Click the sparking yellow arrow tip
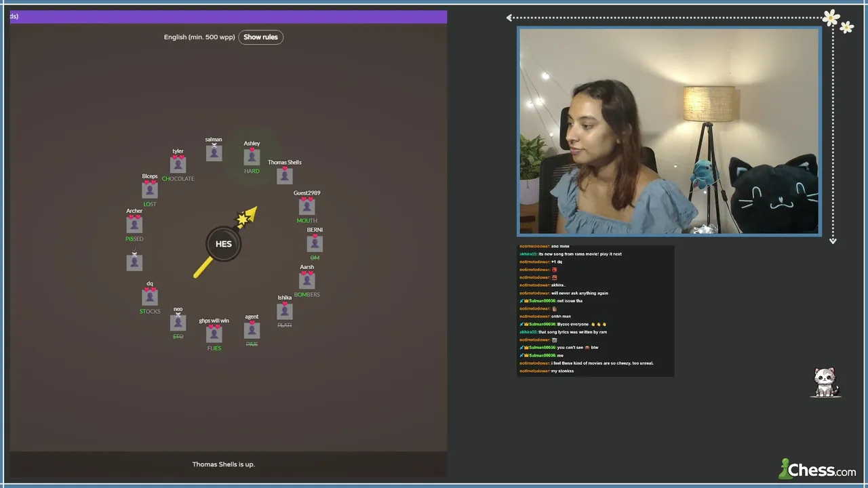Viewport: 868px width, 488px height. 247,217
